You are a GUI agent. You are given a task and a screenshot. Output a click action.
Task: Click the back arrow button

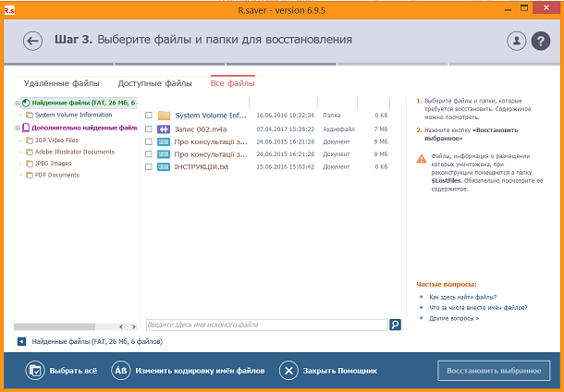33,41
